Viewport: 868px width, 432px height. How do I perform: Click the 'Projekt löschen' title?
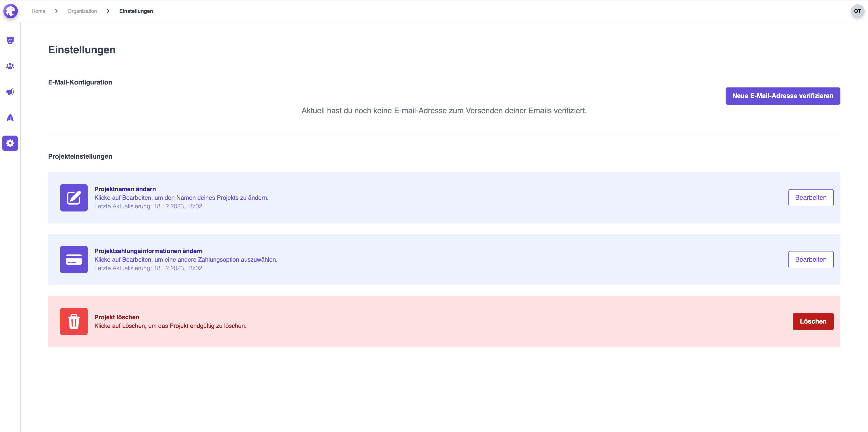click(x=117, y=317)
